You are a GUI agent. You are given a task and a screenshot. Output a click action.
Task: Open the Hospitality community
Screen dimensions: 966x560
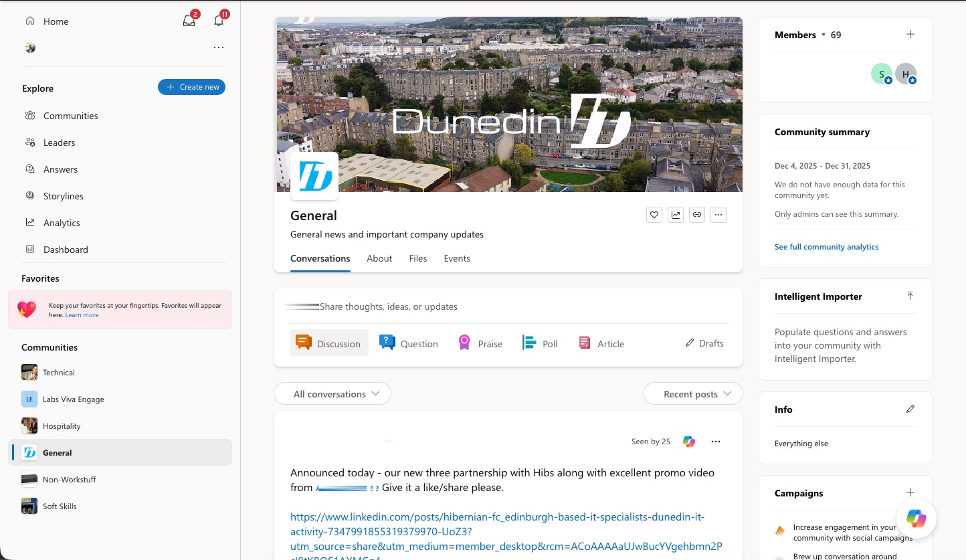(120, 426)
